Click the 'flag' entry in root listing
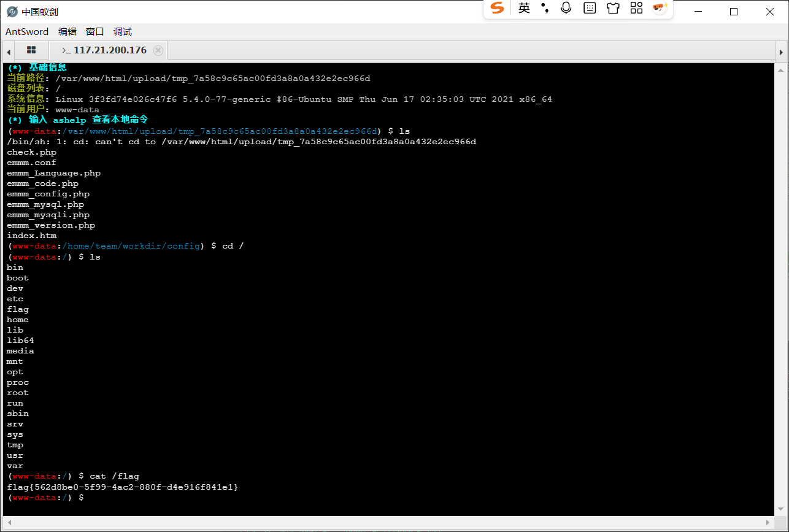The image size is (789, 532). [x=18, y=309]
